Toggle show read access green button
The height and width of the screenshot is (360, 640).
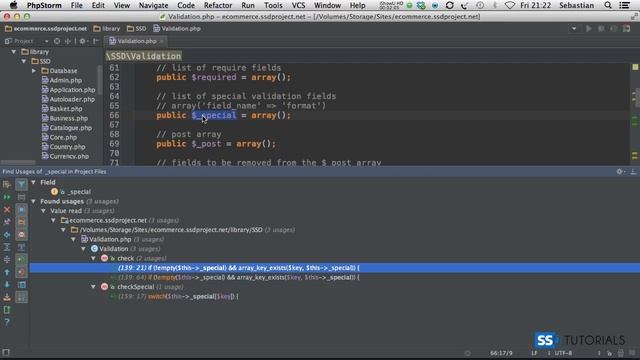point(21,260)
